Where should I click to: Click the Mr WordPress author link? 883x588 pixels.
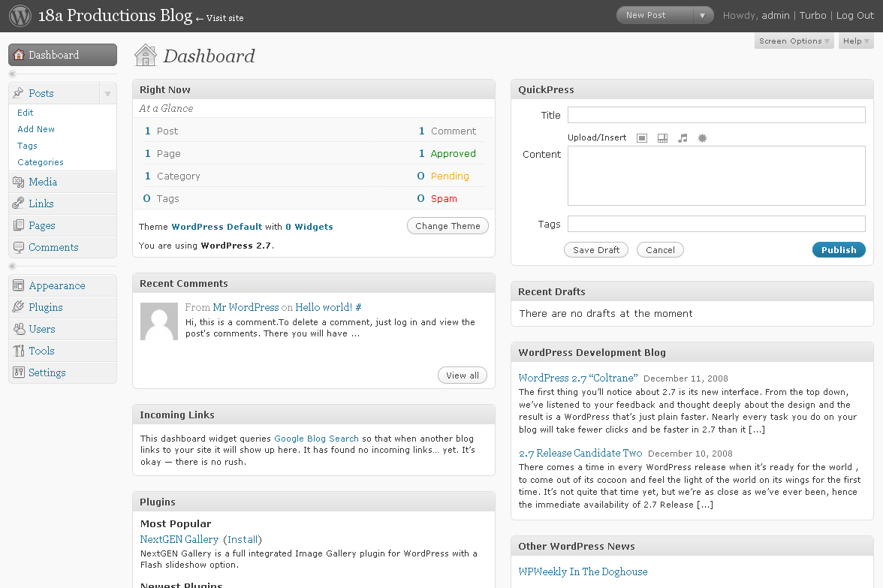click(246, 308)
